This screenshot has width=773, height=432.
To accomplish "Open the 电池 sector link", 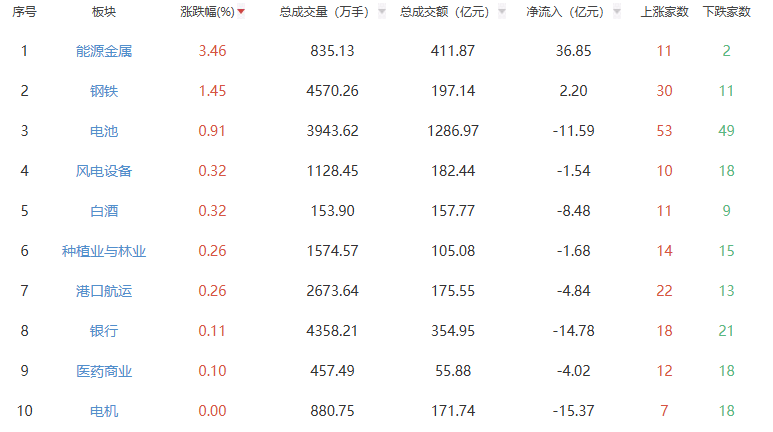I will coord(103,131).
